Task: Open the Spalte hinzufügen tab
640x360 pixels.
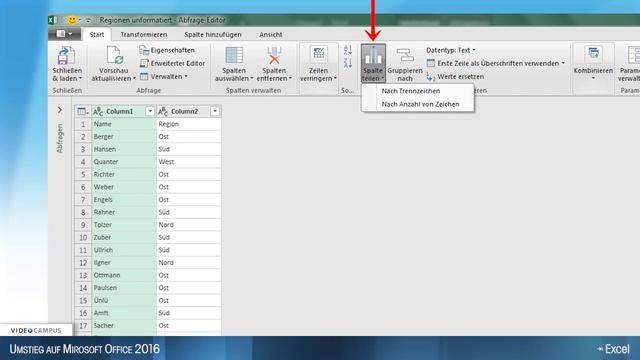Action: coord(213,35)
